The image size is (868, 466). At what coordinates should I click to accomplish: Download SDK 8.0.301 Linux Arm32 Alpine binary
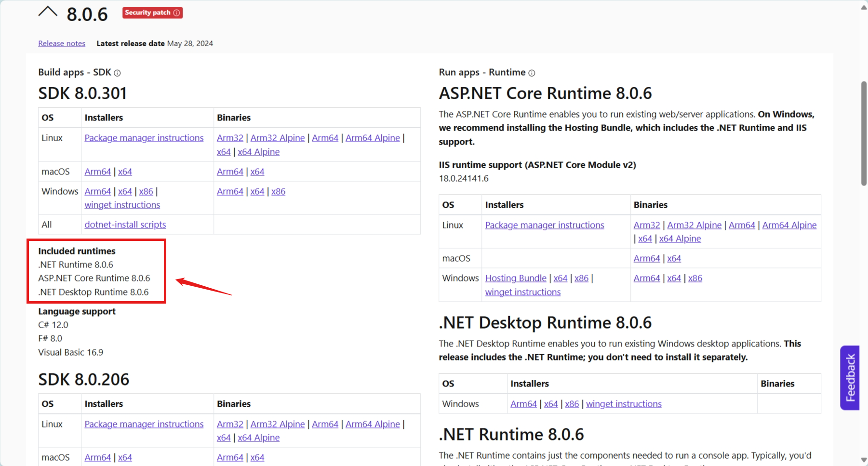pyautogui.click(x=278, y=138)
